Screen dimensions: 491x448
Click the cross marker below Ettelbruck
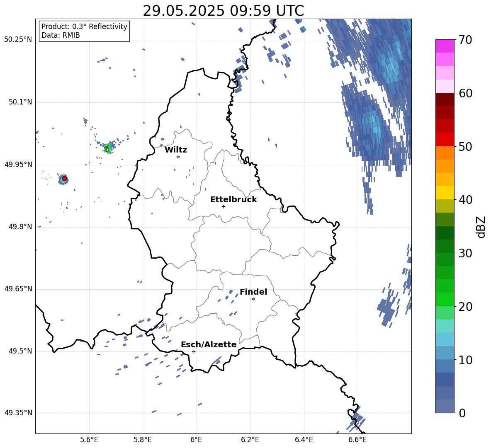[224, 206]
